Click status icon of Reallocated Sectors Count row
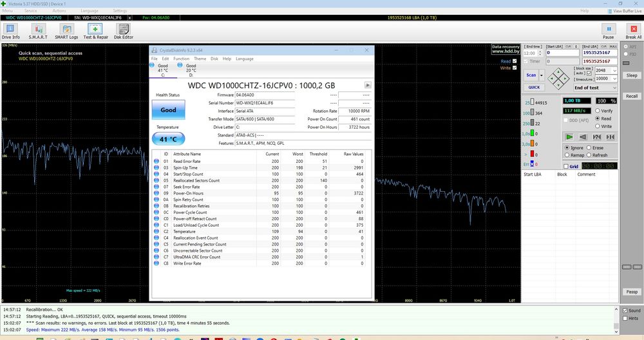644x340 pixels. [x=156, y=180]
